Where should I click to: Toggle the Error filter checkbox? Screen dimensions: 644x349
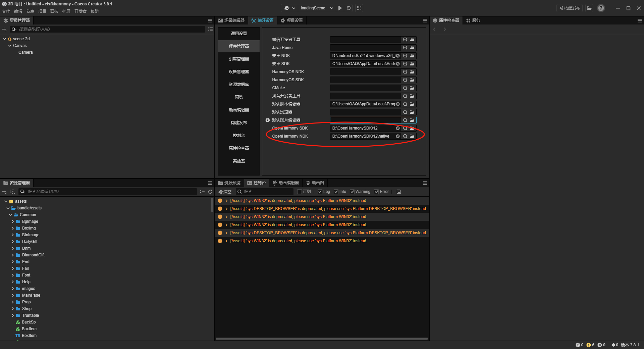[x=376, y=192]
